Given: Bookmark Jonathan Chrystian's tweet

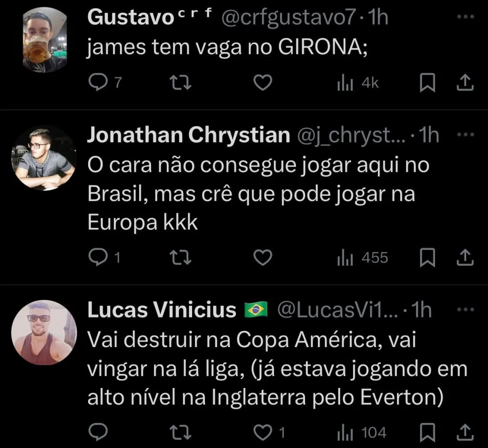Looking at the screenshot, I should coord(427,258).
